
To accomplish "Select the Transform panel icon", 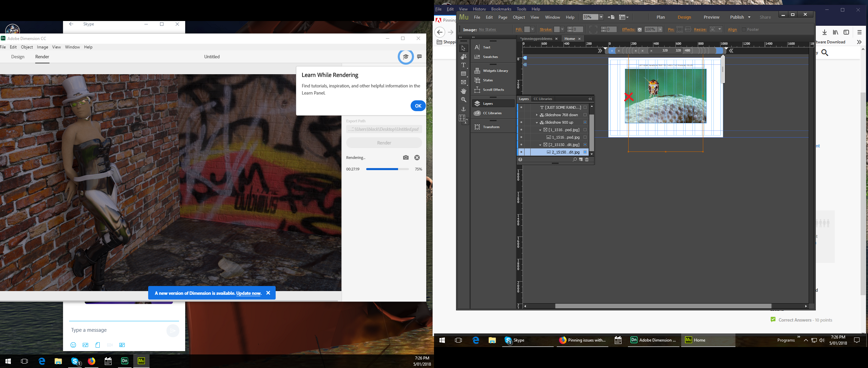I will click(477, 127).
